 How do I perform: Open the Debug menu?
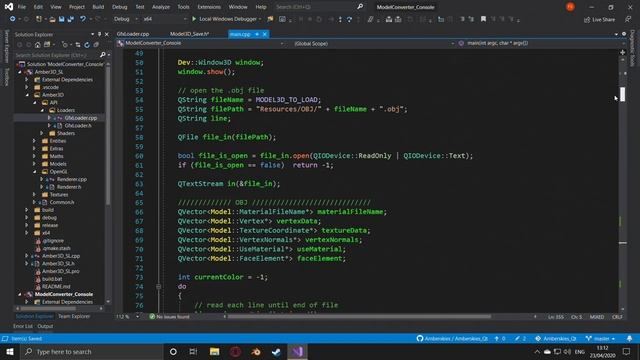tap(120, 7)
